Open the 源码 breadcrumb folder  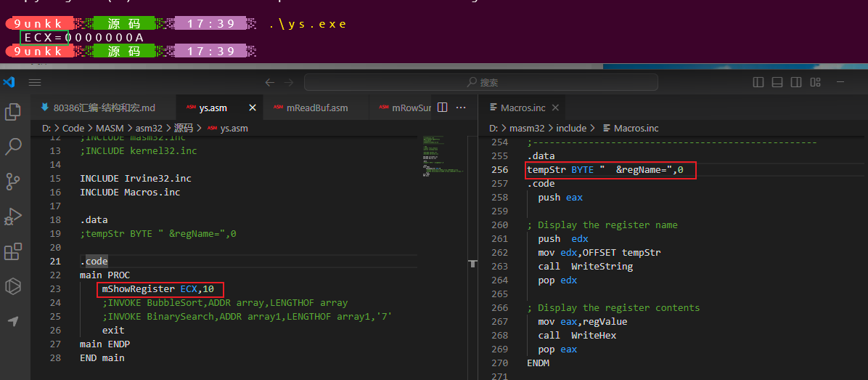coord(183,128)
